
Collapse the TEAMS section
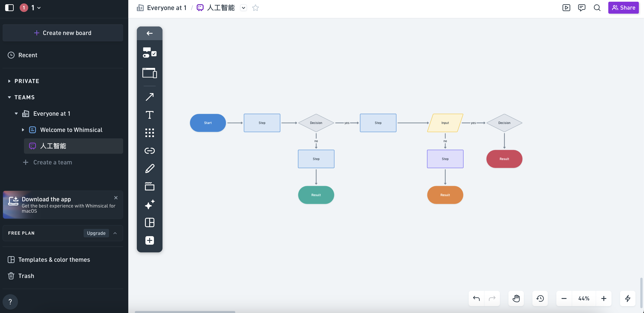(x=9, y=97)
